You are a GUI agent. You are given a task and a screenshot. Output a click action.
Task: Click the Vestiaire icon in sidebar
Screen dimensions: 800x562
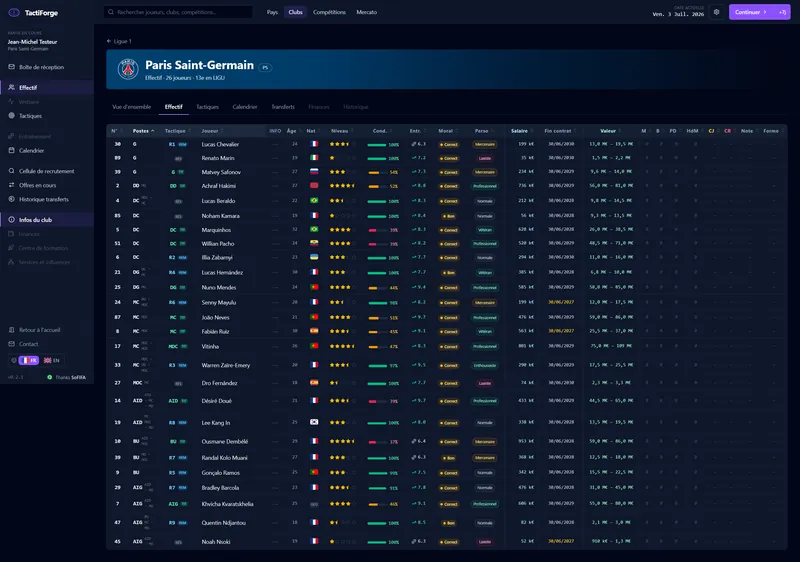click(12, 101)
